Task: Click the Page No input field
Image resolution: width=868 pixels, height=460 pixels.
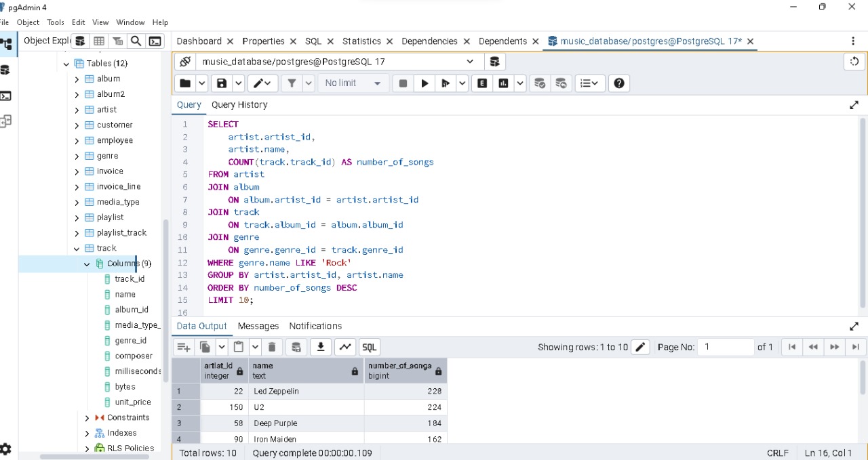Action: 725,347
